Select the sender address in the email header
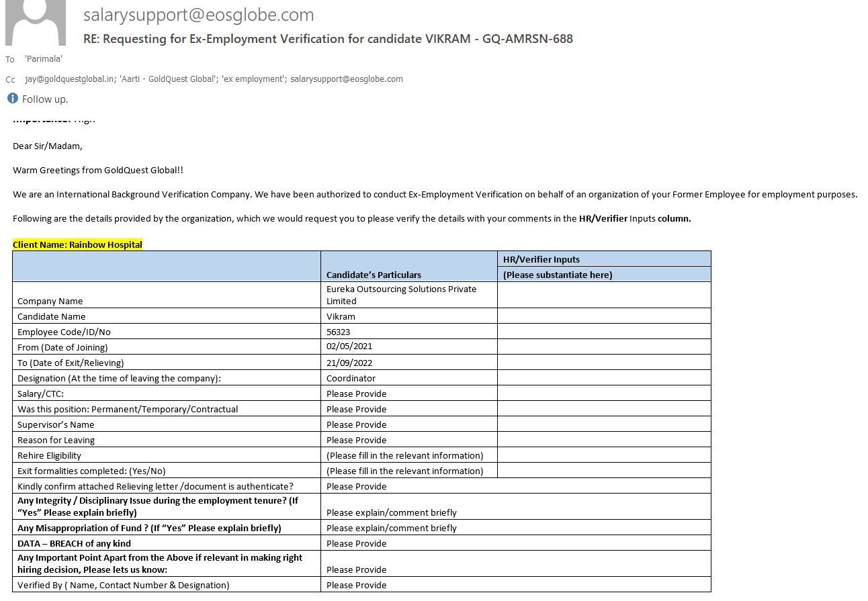This screenshot has height=601, width=868. click(x=198, y=15)
